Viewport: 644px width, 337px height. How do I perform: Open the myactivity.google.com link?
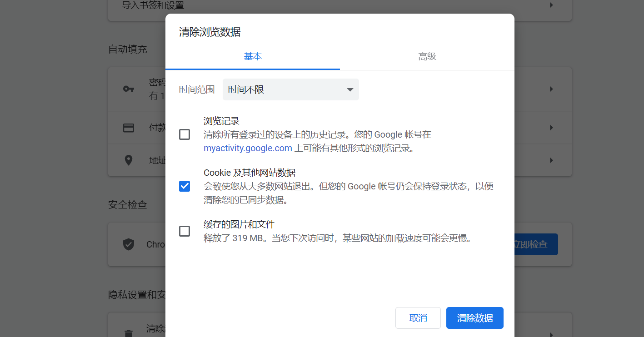tap(248, 148)
